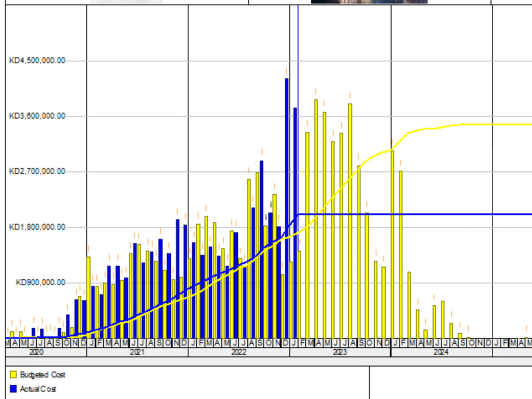Click the KD4,500,000.00 axis label
The image size is (532, 399).
click(x=37, y=61)
